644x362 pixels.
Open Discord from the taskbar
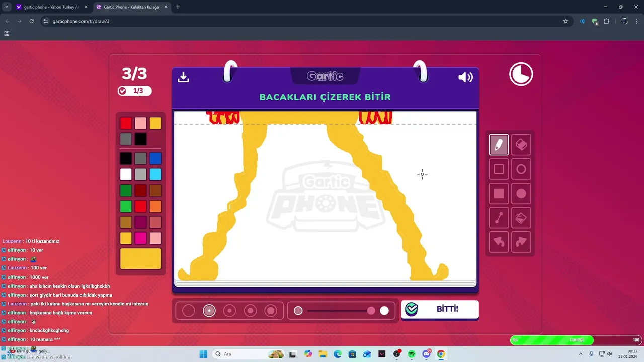[427, 354]
